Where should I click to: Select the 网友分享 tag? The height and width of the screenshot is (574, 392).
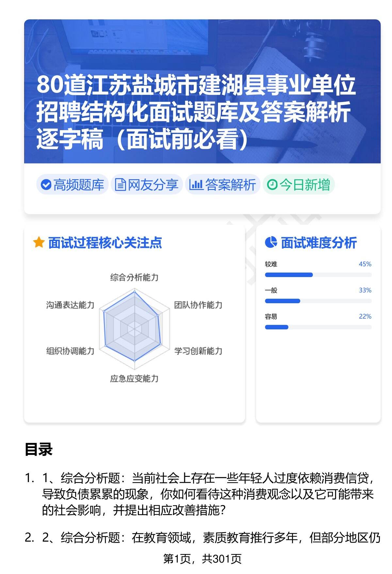click(147, 185)
